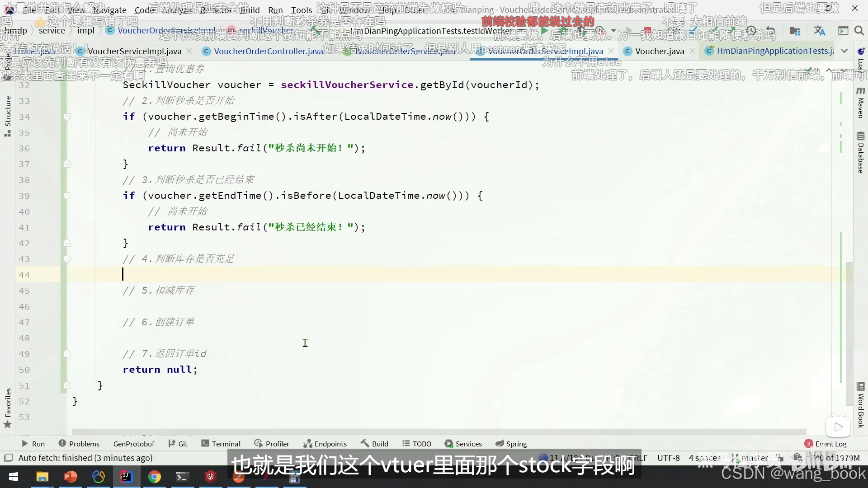
Task: Open Chrome from the taskbar
Action: point(155,477)
